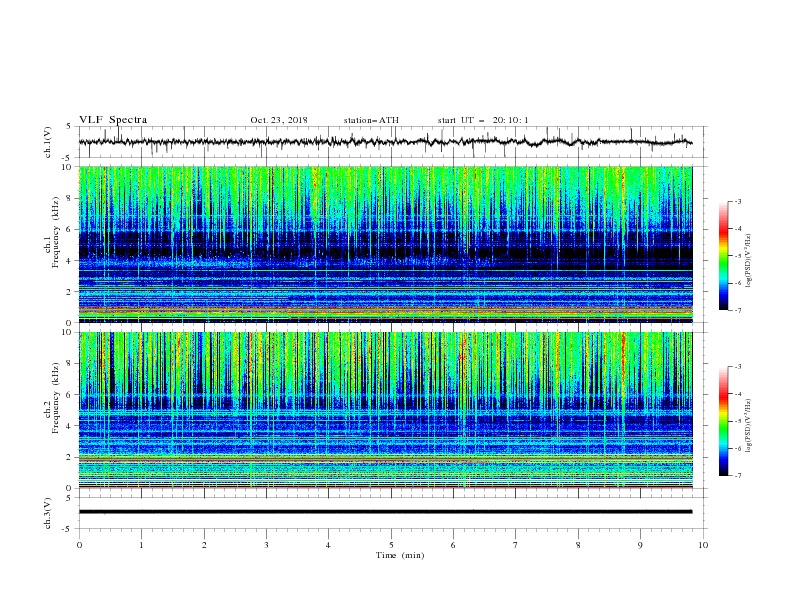Click the date text "Oct. 23, 2018"
The image size is (792, 612).
point(279,120)
